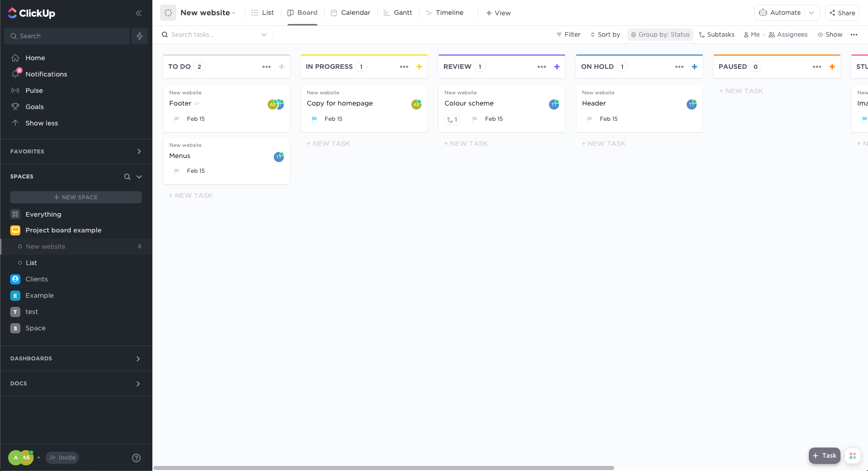The image size is (868, 471).
Task: Open the apps grid icon bottom right
Action: point(853,456)
